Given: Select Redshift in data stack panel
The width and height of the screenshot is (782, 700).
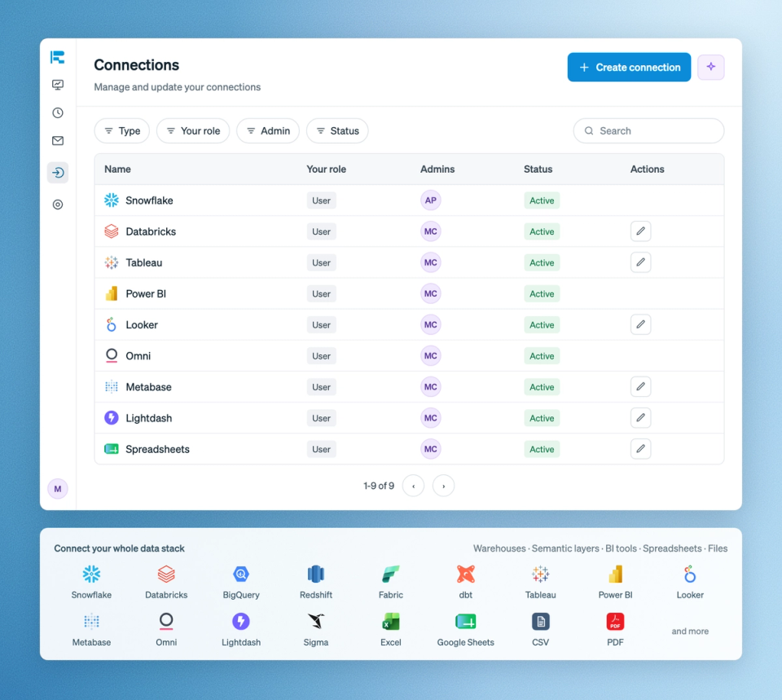Looking at the screenshot, I should 316,583.
